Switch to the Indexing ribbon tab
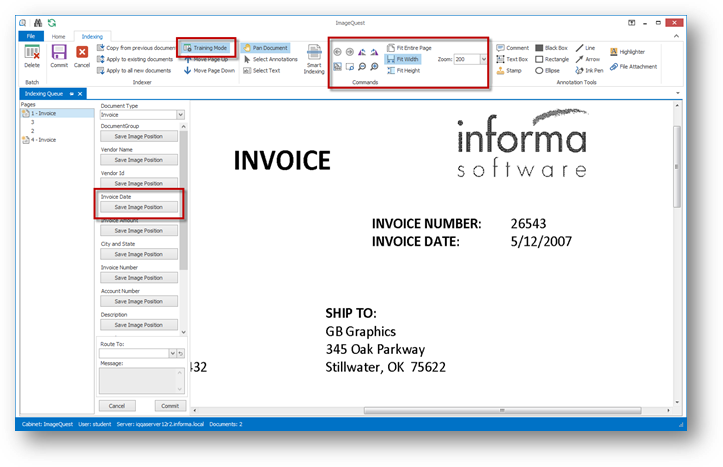This screenshot has width=723, height=467. (x=92, y=36)
